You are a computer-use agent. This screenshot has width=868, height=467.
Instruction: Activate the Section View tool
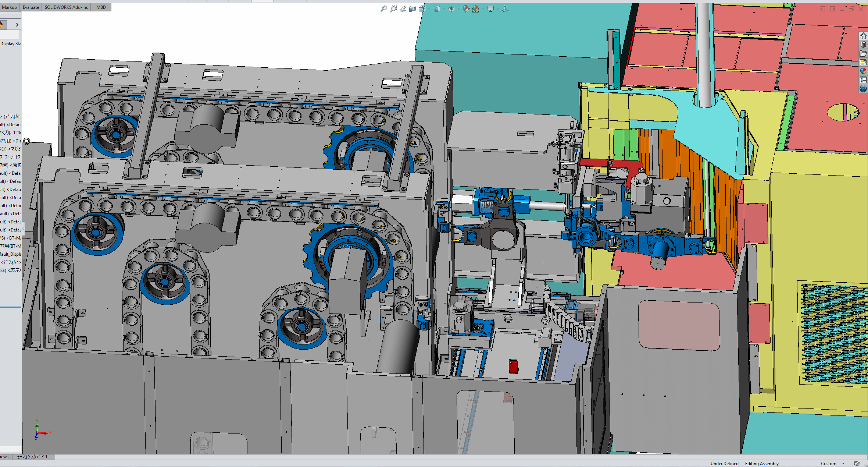(412, 9)
